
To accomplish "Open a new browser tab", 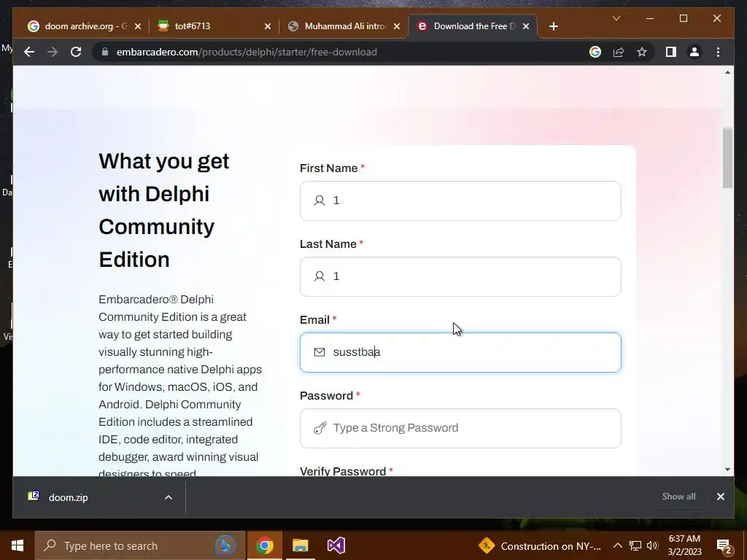I will [x=553, y=26].
